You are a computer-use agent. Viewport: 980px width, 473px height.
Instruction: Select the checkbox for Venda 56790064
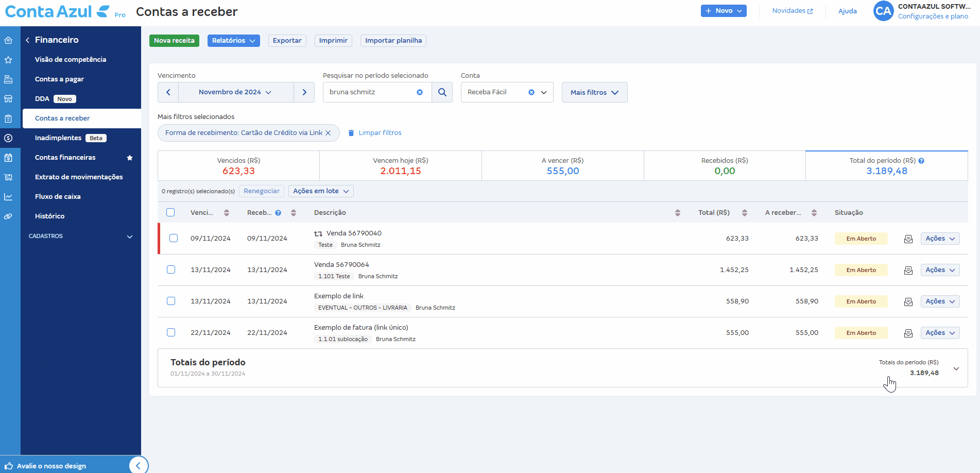(x=171, y=269)
